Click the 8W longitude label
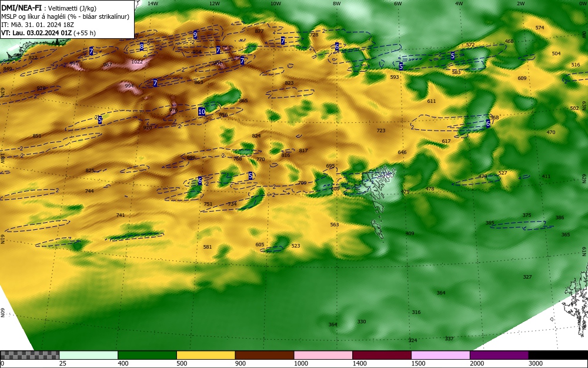The image size is (588, 368). point(337,4)
